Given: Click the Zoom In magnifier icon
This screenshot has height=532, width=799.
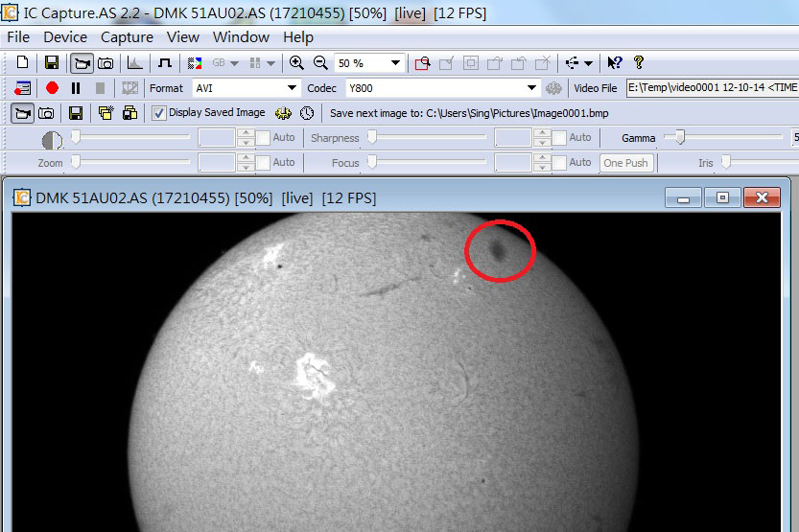Looking at the screenshot, I should click(296, 63).
